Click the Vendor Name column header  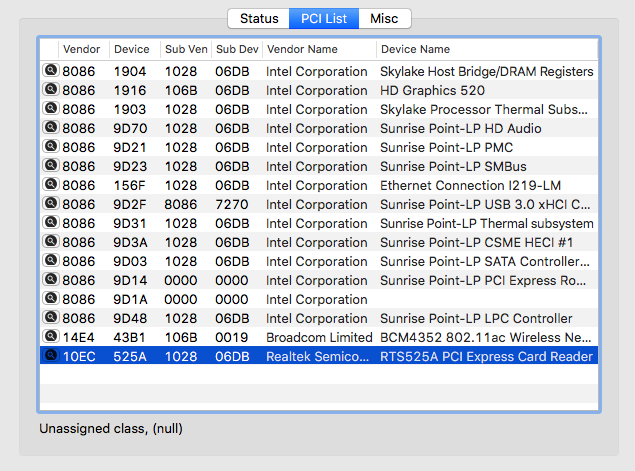coord(302,49)
